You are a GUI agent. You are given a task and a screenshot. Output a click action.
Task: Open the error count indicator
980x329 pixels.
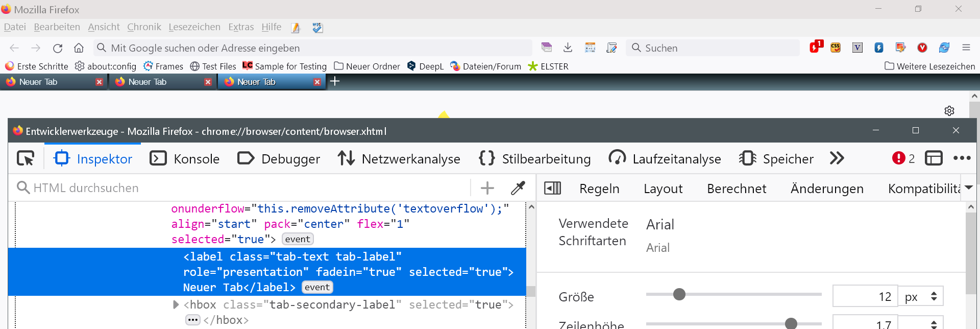coord(903,158)
